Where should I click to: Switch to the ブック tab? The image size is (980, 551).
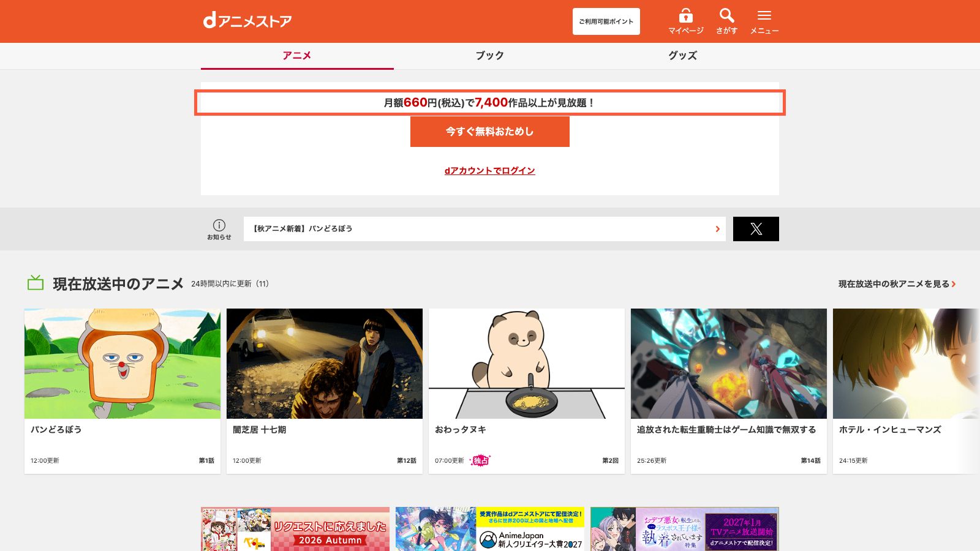click(490, 56)
